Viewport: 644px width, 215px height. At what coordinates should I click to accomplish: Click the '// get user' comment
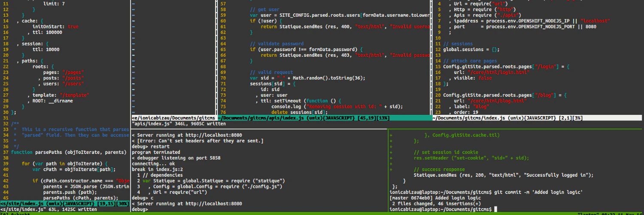265,9
